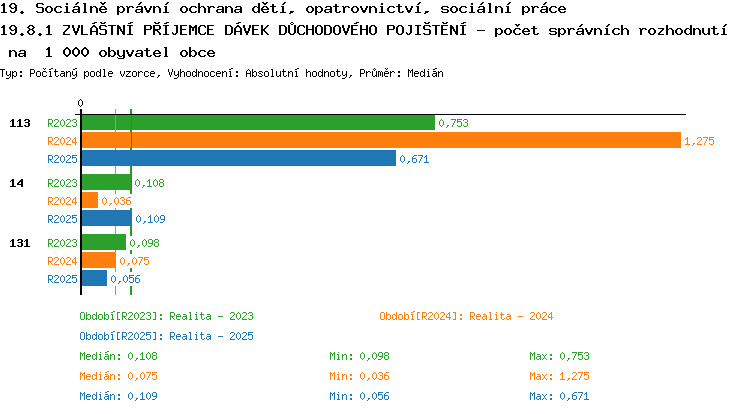Click the green bar labeled 0,098

pyautogui.click(x=104, y=242)
